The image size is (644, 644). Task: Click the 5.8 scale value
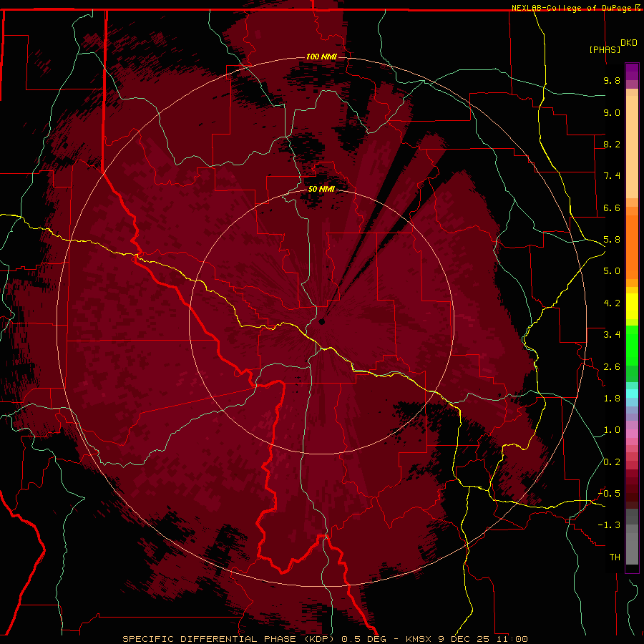pos(612,240)
